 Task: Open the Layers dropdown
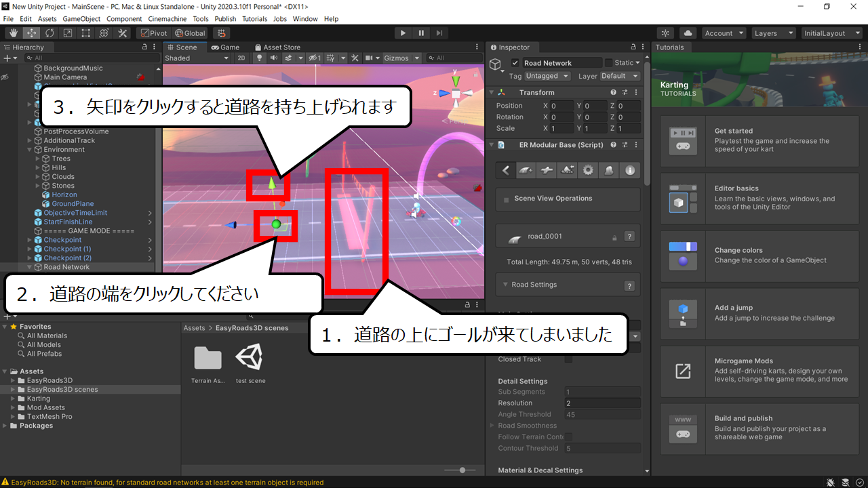(x=773, y=33)
